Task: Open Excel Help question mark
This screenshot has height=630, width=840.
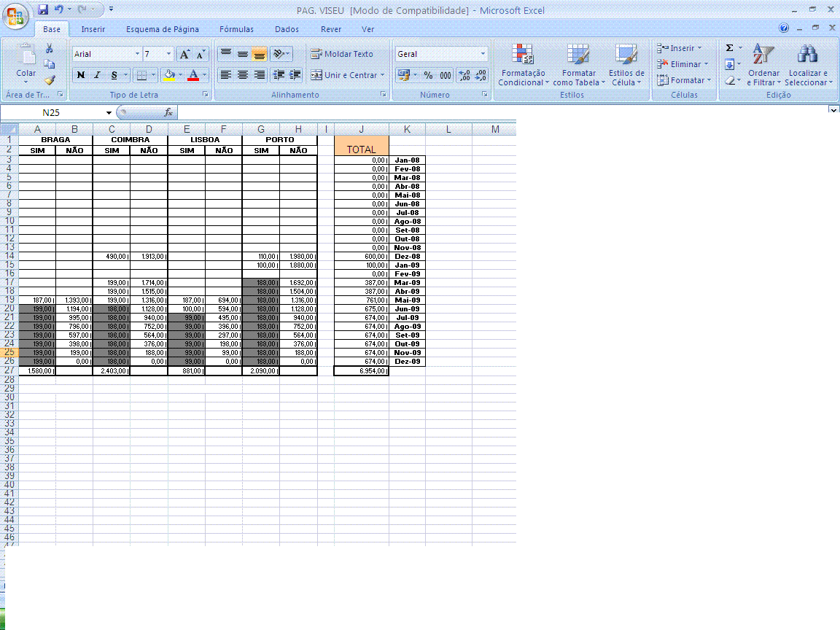Action: (784, 28)
